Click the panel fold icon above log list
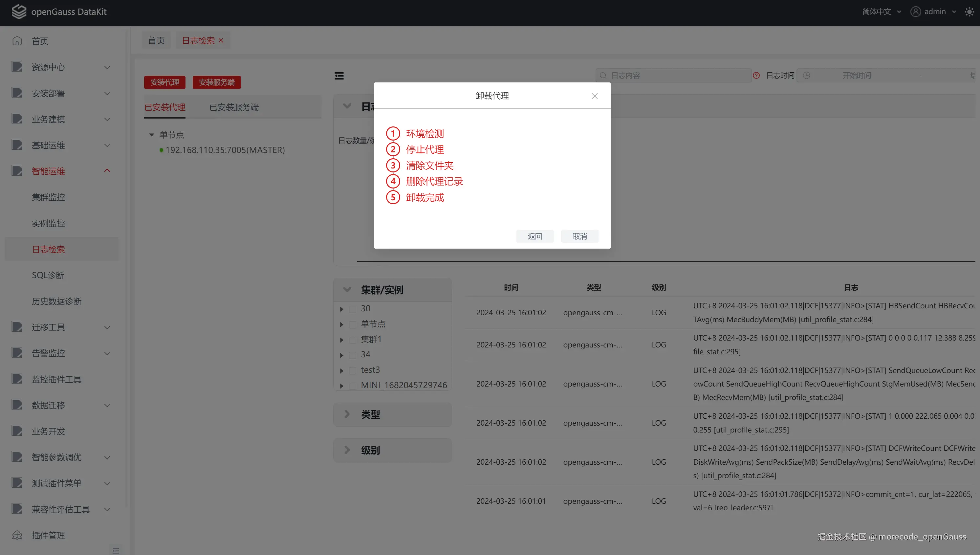This screenshot has height=555, width=980. [339, 76]
